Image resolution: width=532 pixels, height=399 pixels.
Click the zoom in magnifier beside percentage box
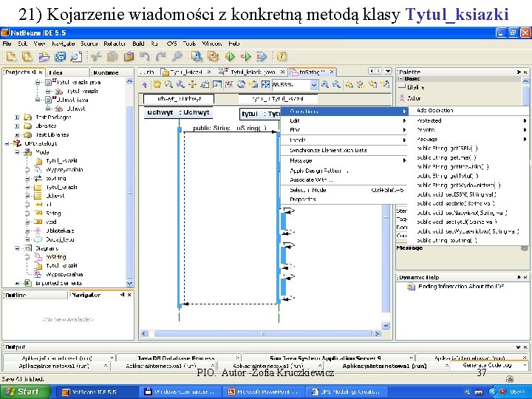pyautogui.click(x=324, y=84)
